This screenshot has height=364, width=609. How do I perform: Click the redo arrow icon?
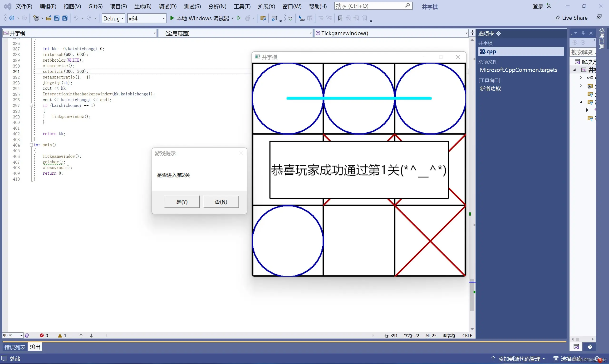coord(89,18)
